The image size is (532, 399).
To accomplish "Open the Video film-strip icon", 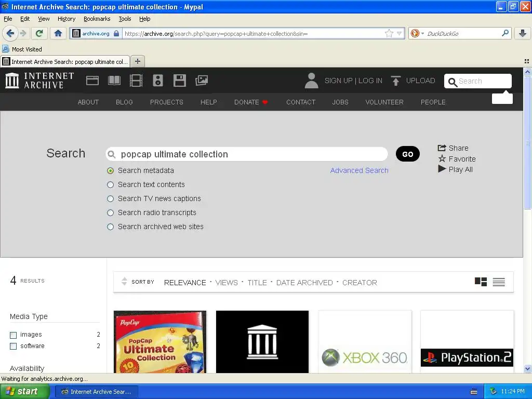I will click(136, 81).
